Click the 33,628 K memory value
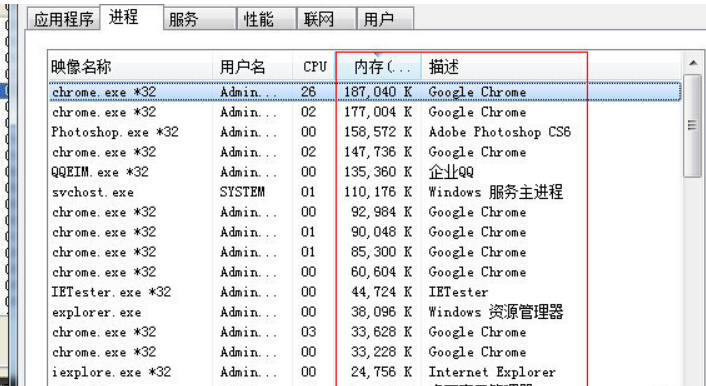706x386 pixels. [x=382, y=332]
